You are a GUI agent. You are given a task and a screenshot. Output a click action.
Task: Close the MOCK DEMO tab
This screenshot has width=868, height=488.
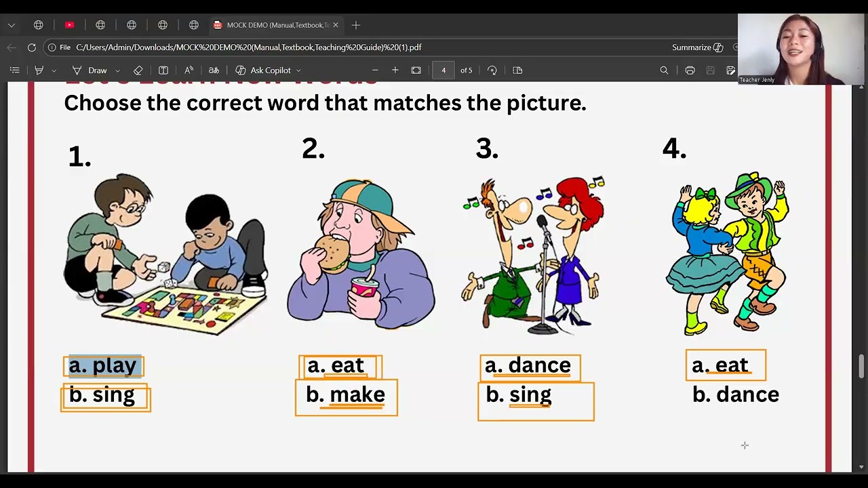pyautogui.click(x=335, y=25)
